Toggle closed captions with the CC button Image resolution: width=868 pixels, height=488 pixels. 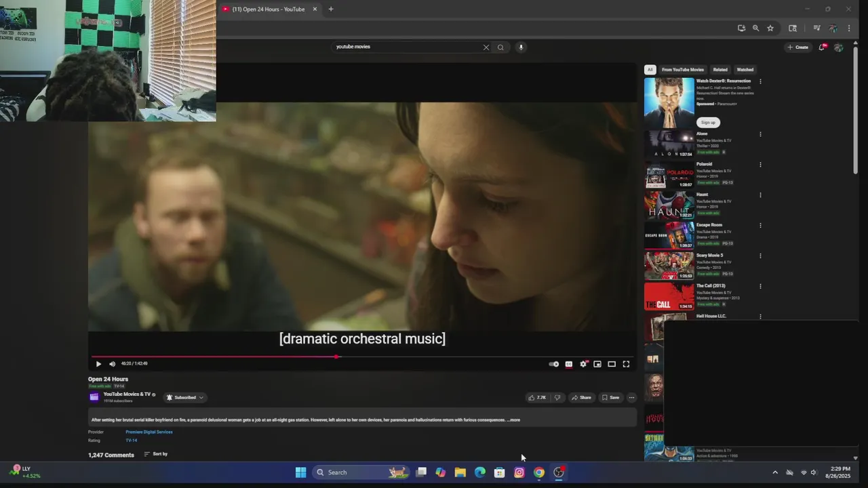569,364
